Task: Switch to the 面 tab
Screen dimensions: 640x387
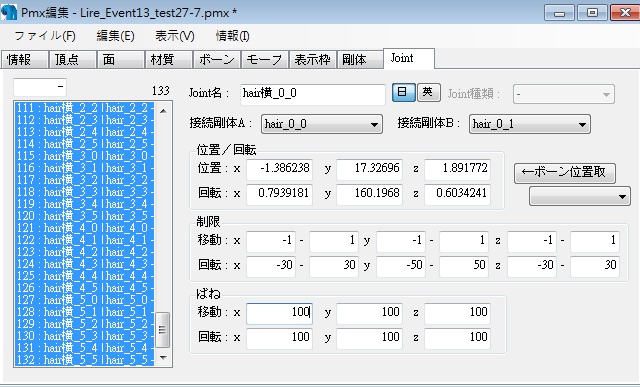Action: tap(121, 60)
